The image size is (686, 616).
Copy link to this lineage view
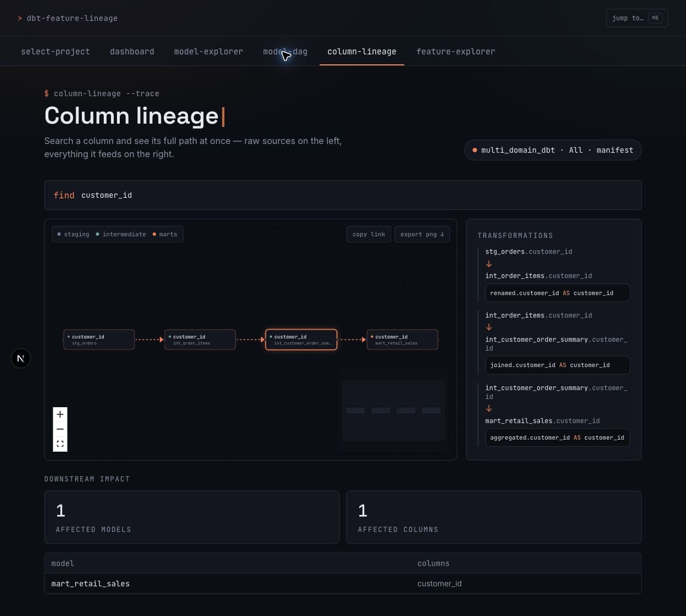(x=369, y=234)
